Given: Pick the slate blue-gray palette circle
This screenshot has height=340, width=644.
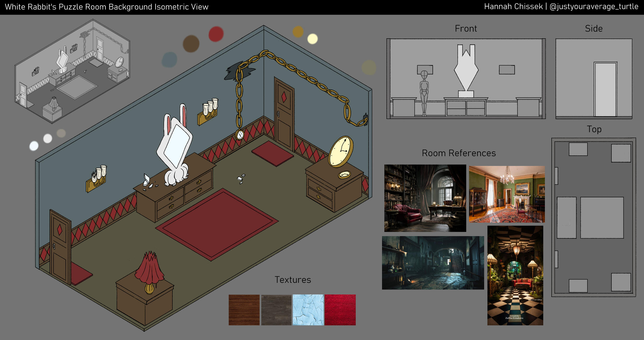Looking at the screenshot, I should coord(169,60).
